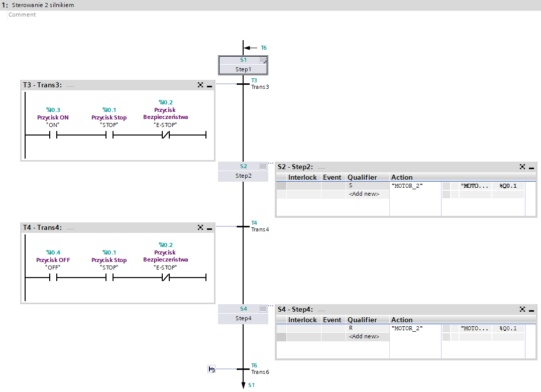Click the Comment field under network title
Screen dimensions: 541x392
click(23, 15)
